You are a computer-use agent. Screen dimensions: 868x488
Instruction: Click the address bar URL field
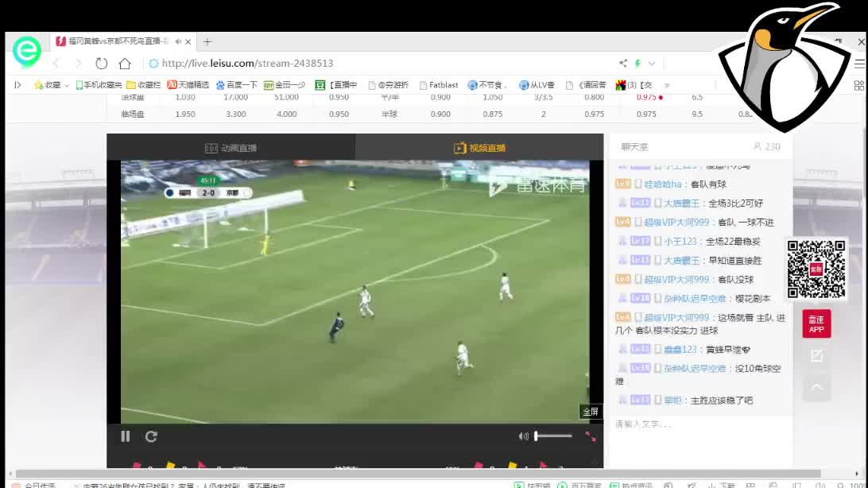(382, 64)
